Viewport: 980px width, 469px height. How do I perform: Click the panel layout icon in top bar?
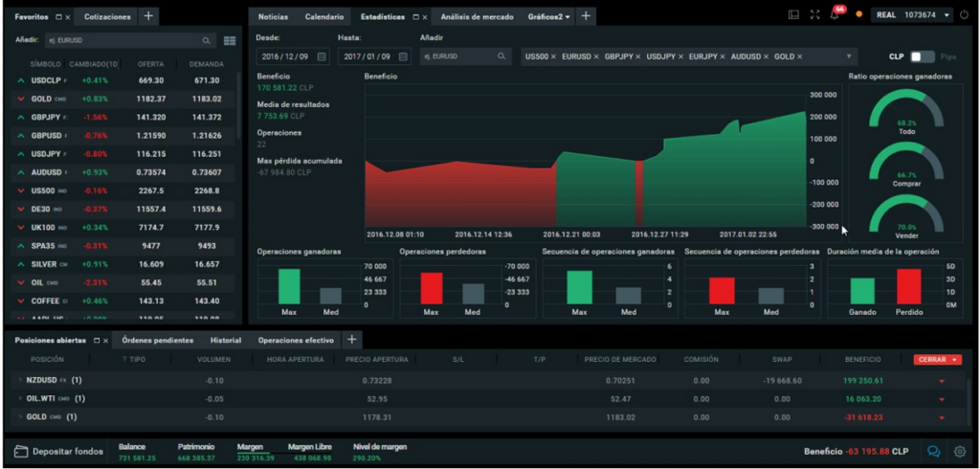[793, 15]
